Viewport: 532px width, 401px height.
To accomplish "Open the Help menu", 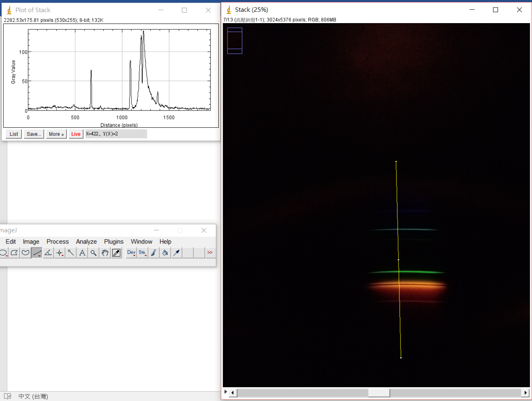I will pyautogui.click(x=165, y=242).
